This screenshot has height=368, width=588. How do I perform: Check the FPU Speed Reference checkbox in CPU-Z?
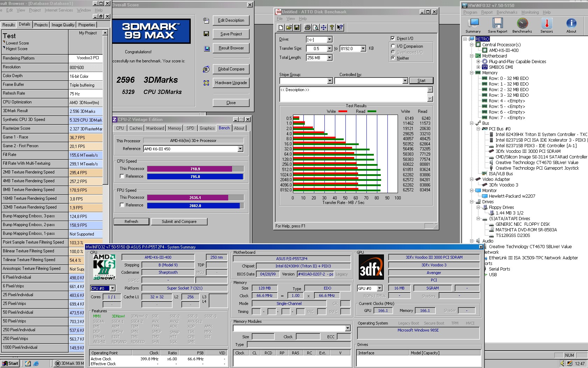122,205
